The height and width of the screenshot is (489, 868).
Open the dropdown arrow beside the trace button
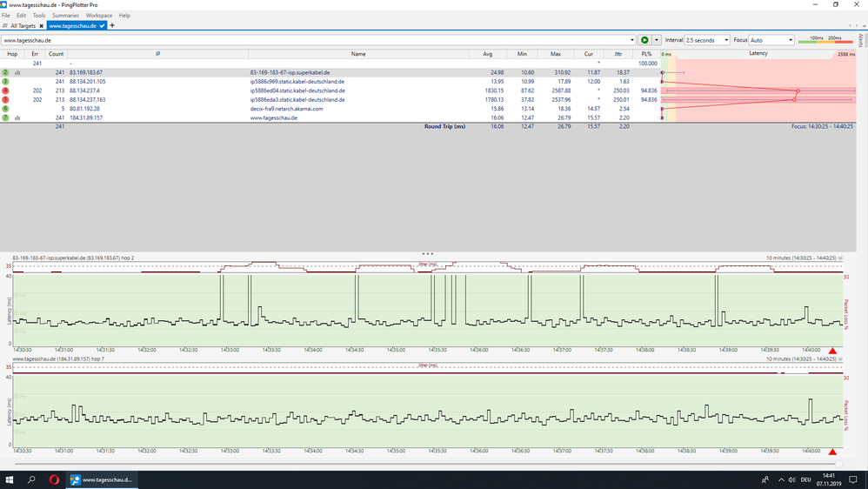pos(657,40)
